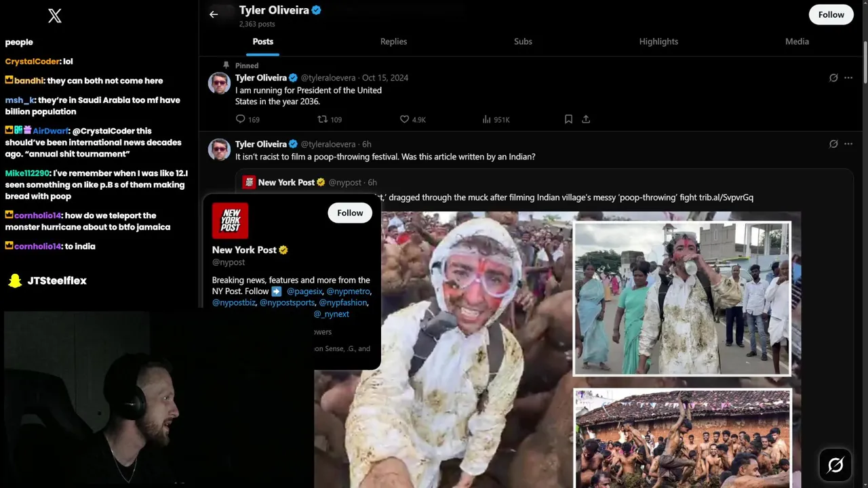Open more options on second post
868x488 pixels.
tap(848, 144)
